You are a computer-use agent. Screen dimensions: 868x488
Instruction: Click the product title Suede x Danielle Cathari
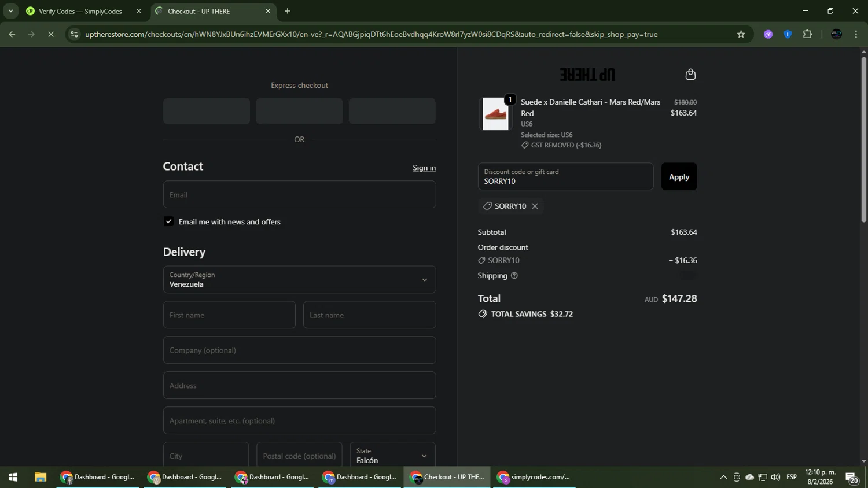tap(590, 108)
